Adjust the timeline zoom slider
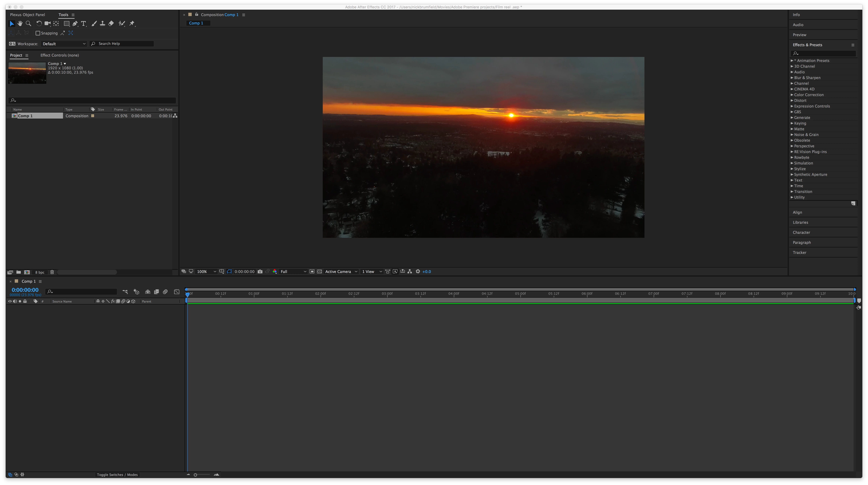 pos(195,475)
